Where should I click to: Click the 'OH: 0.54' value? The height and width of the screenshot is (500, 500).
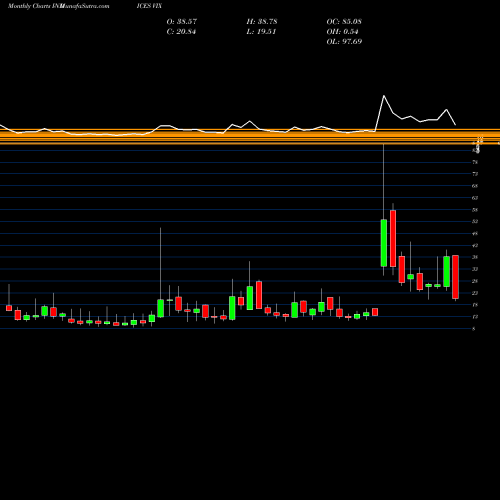tap(342, 32)
